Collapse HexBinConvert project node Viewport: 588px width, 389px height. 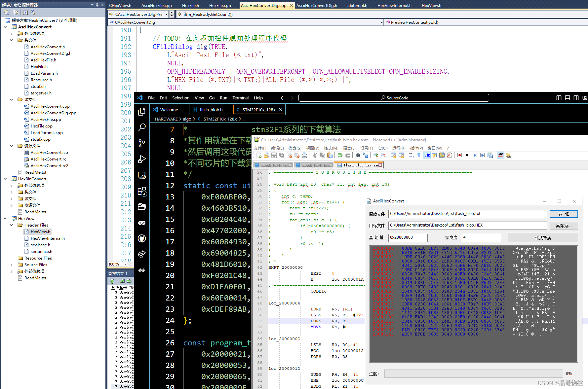click(x=5, y=179)
